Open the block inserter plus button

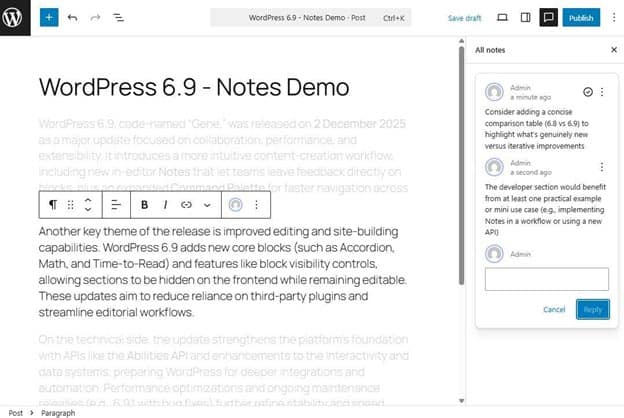click(49, 18)
